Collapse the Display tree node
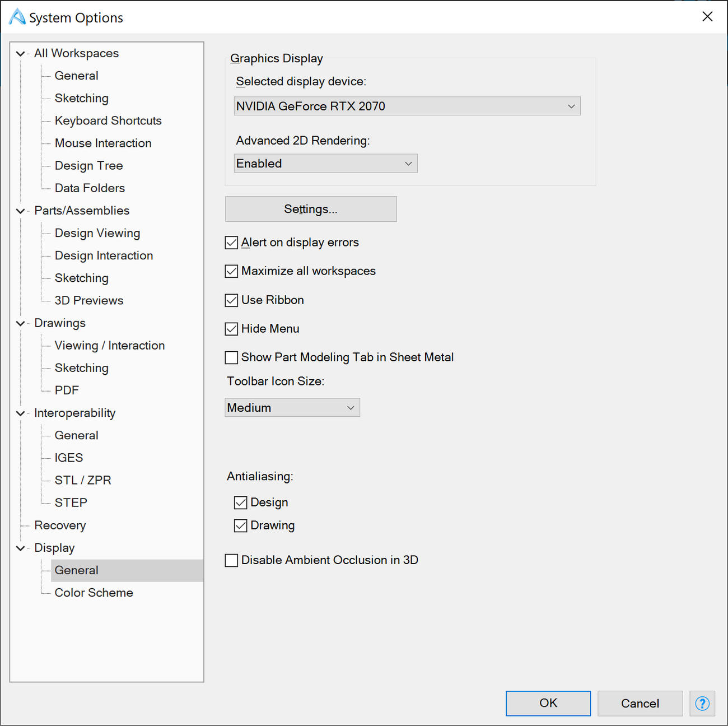This screenshot has height=726, width=728. coord(21,548)
